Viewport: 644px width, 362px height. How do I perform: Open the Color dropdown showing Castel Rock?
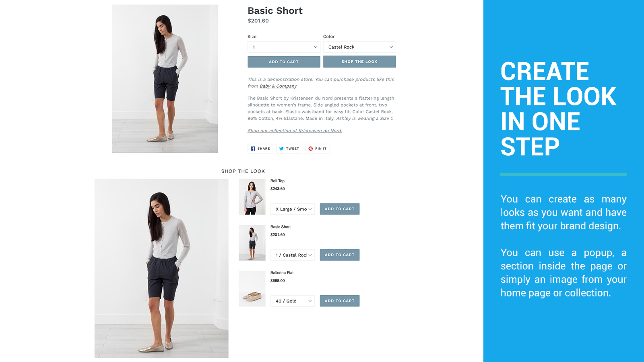(359, 47)
